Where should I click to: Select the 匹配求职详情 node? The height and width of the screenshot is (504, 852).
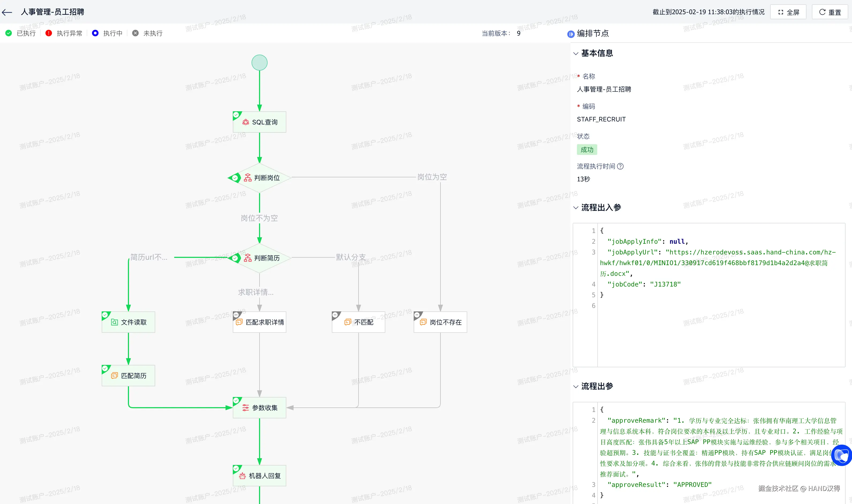coord(260,322)
